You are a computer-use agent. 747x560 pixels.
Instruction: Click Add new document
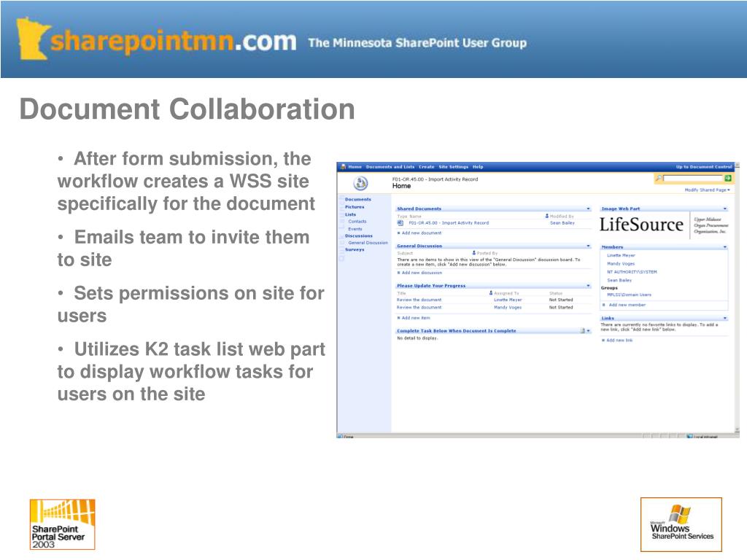(x=422, y=233)
